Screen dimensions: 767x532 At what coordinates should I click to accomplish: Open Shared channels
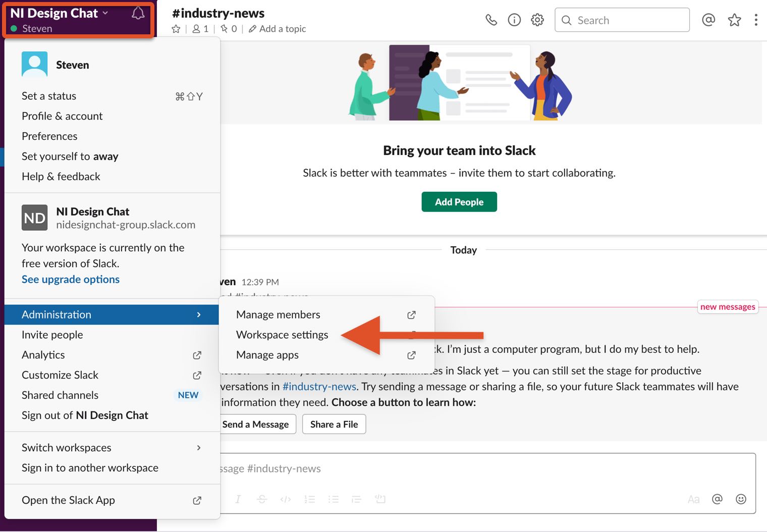(112, 395)
